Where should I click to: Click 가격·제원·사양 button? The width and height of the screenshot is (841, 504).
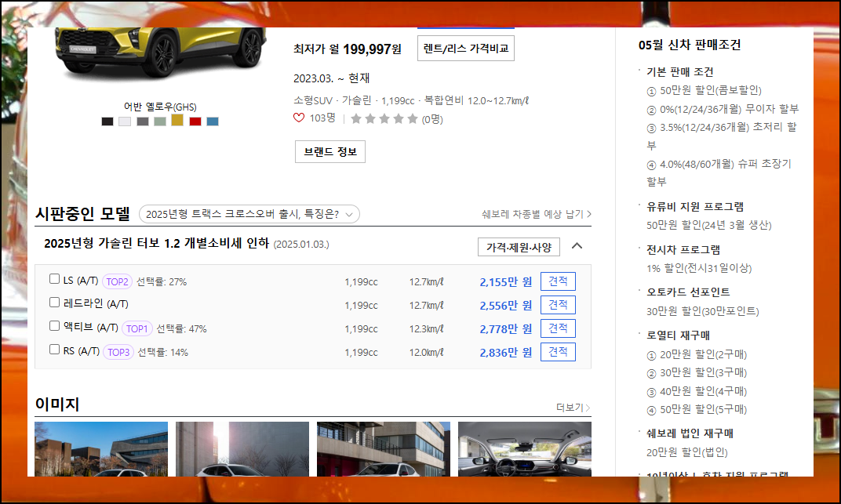(519, 247)
